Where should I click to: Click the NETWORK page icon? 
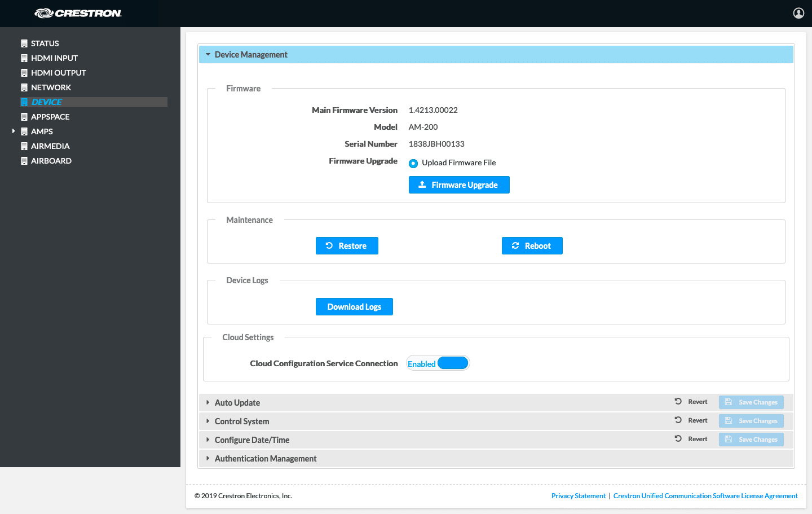[x=24, y=87]
